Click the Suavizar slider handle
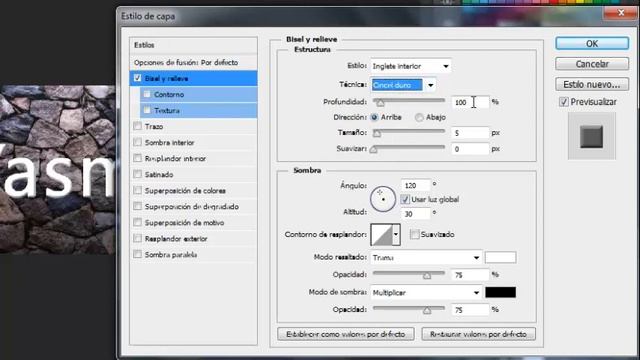The image size is (640, 360). (373, 149)
